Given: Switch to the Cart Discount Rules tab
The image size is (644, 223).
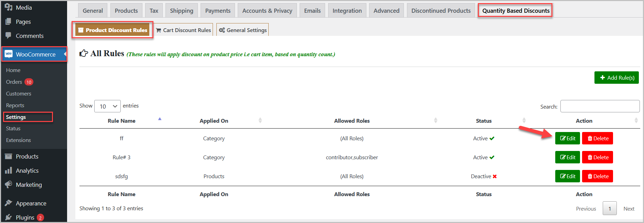Looking at the screenshot, I should click(184, 30).
